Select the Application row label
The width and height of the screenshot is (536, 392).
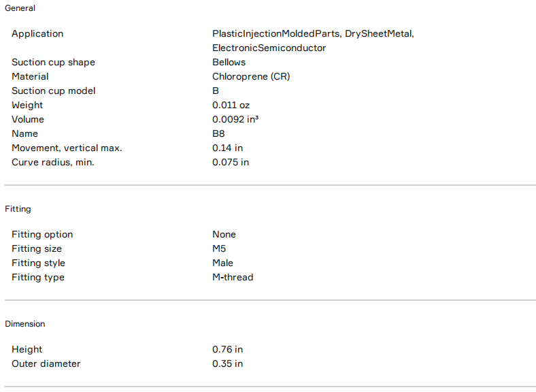37,33
